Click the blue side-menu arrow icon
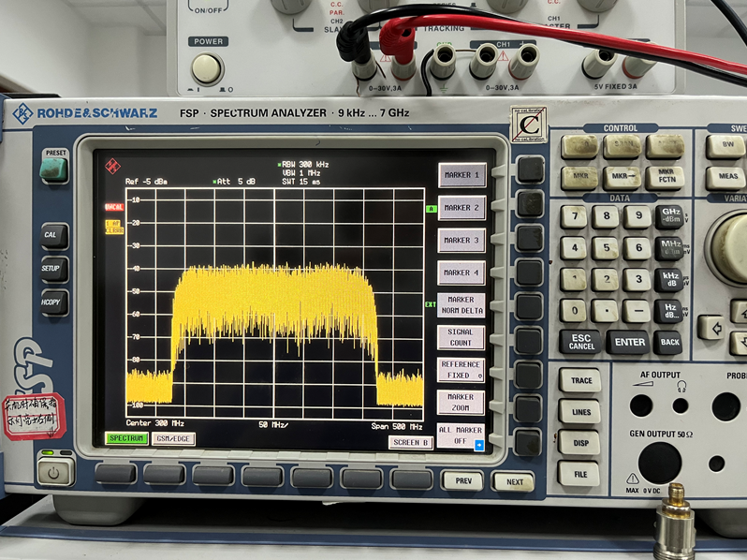 479,445
